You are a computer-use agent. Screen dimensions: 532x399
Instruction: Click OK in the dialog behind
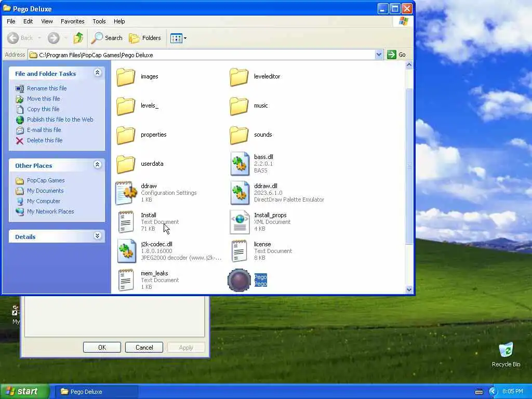click(x=102, y=348)
